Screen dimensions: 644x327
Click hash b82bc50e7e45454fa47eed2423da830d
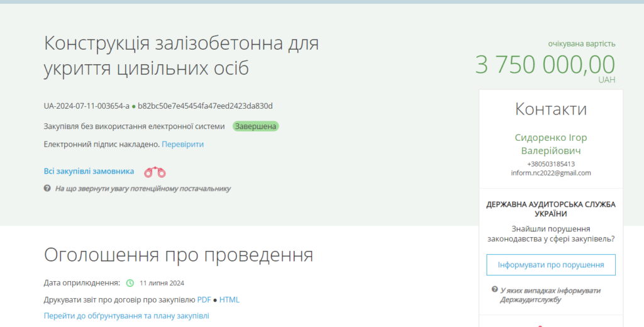205,106
